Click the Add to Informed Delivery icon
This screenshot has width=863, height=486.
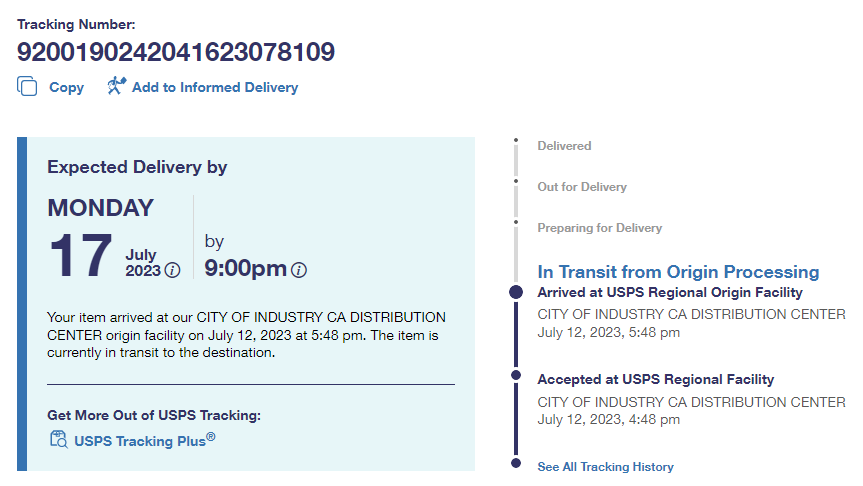117,86
